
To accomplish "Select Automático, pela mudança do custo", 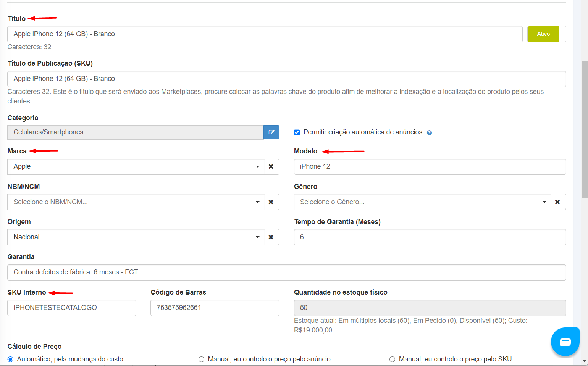I will point(10,359).
